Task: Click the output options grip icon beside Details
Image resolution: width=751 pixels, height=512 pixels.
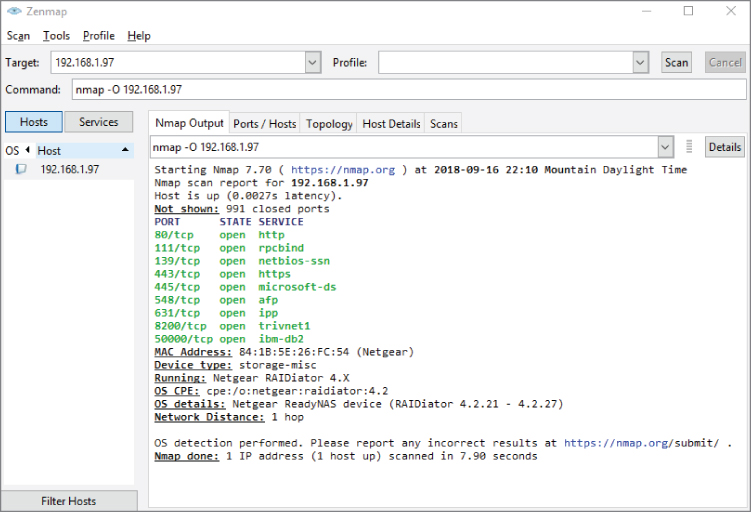Action: click(x=689, y=147)
